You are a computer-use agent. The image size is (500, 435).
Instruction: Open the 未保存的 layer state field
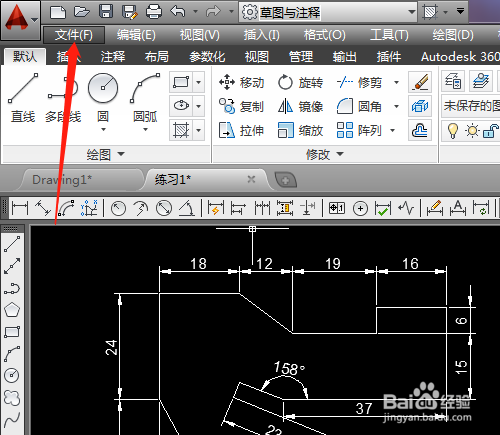coord(471,106)
